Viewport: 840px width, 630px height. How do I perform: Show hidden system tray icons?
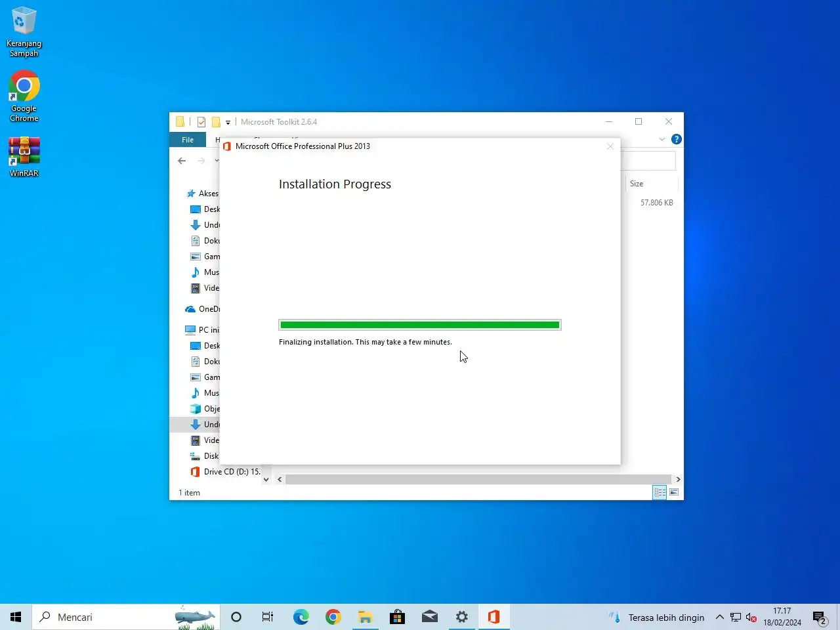(720, 617)
